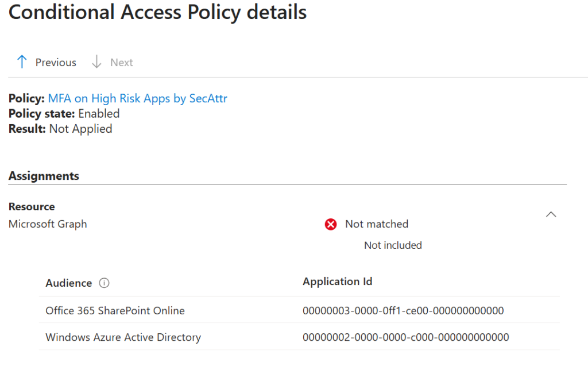
Task: Click the Next down arrow icon
Action: click(97, 62)
